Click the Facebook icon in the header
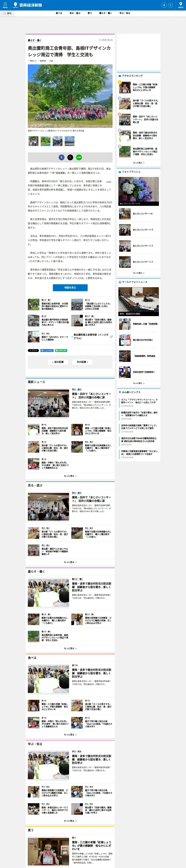This screenshot has width=186, height=868. tap(164, 5)
